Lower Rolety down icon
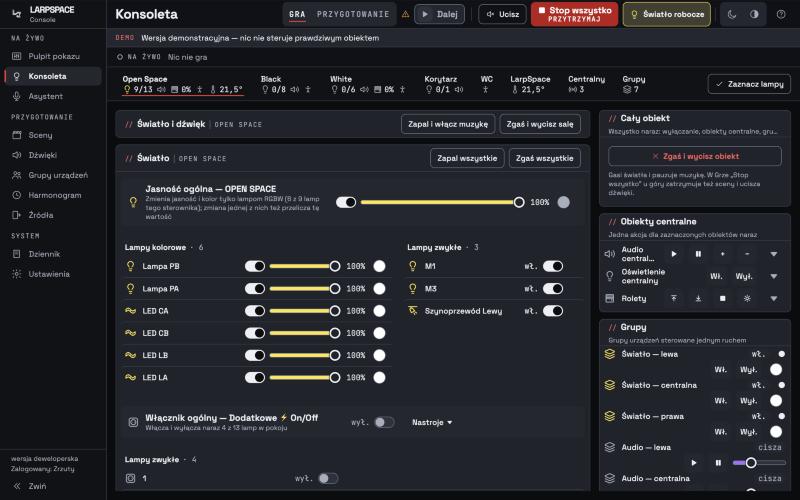Screen dimensions: 800x500 698,298
